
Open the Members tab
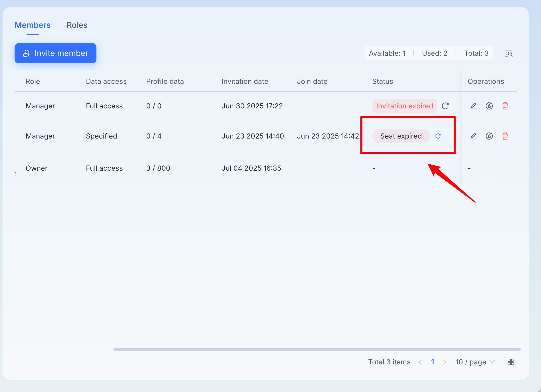coord(32,25)
